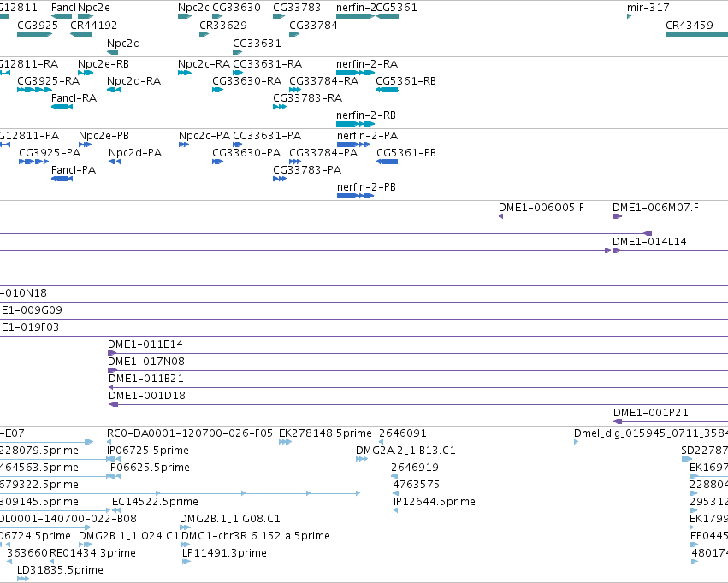Select the Dmel_dig_015945 EST marker
This screenshot has width=728, height=583.
[x=577, y=442]
